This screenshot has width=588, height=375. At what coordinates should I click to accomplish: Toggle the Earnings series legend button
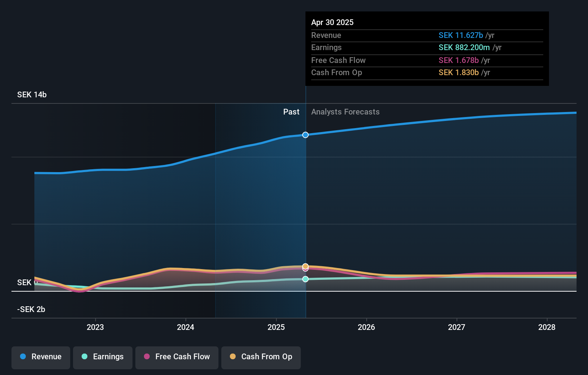(x=103, y=357)
